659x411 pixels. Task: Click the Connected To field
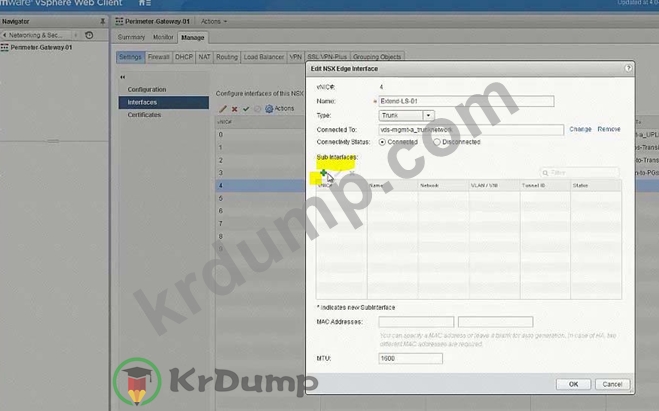click(x=471, y=130)
